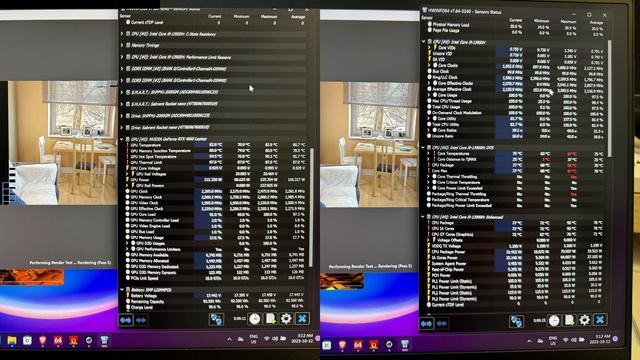This screenshot has height=360, width=640.
Task: Open remote/network monitoring icon in left HWiNFO window
Action: pos(216,319)
